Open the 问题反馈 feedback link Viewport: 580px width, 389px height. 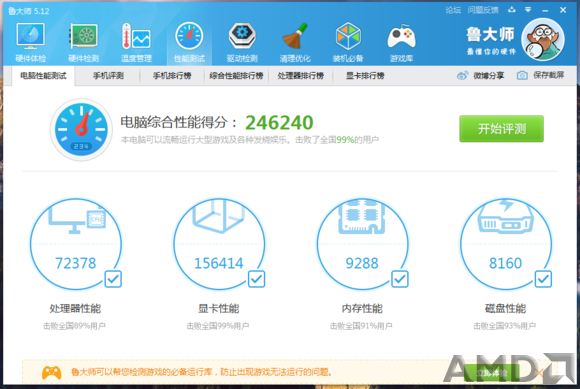pos(483,10)
